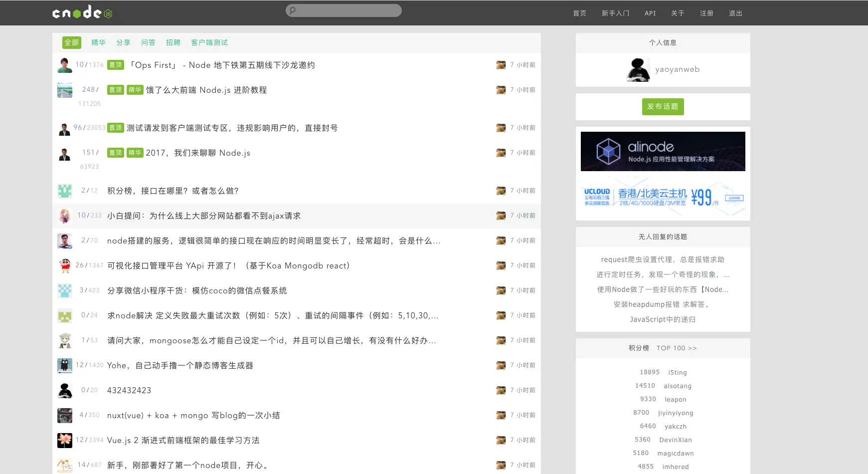This screenshot has width=868, height=474.
Task: Open the API item in the top navigation
Action: click(650, 13)
